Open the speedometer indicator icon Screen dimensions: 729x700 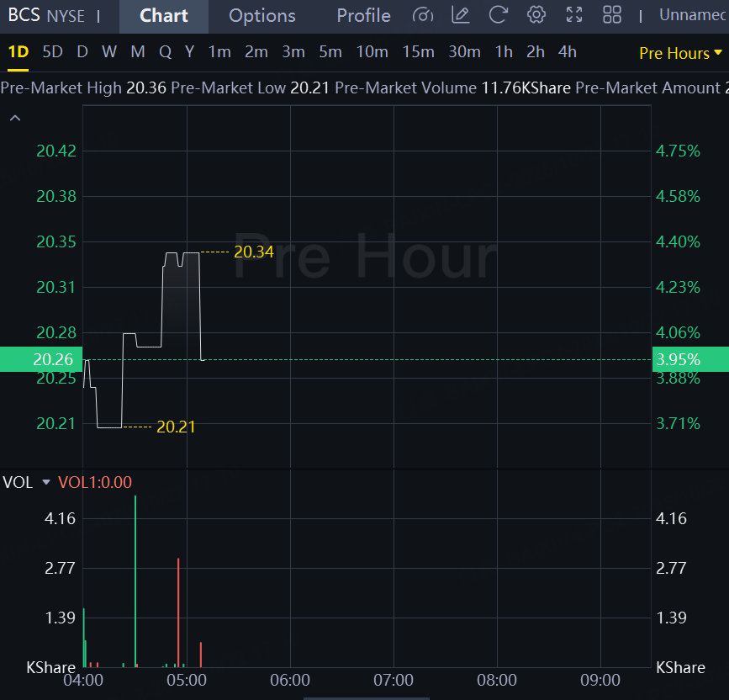click(423, 15)
